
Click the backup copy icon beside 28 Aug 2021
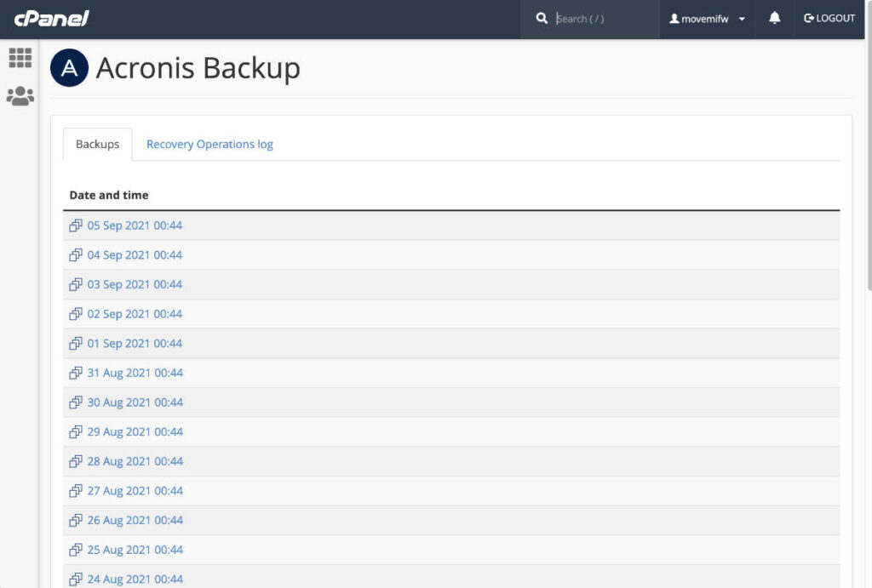(x=75, y=460)
